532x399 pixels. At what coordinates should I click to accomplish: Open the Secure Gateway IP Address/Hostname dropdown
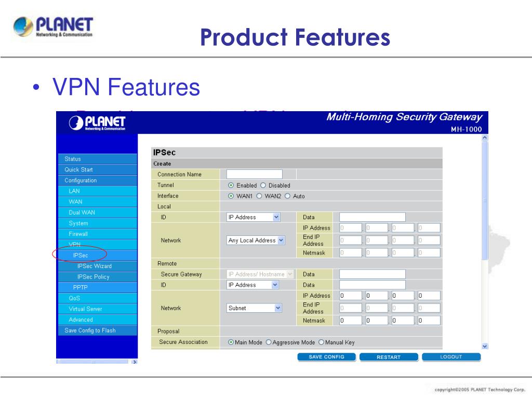pyautogui.click(x=260, y=274)
